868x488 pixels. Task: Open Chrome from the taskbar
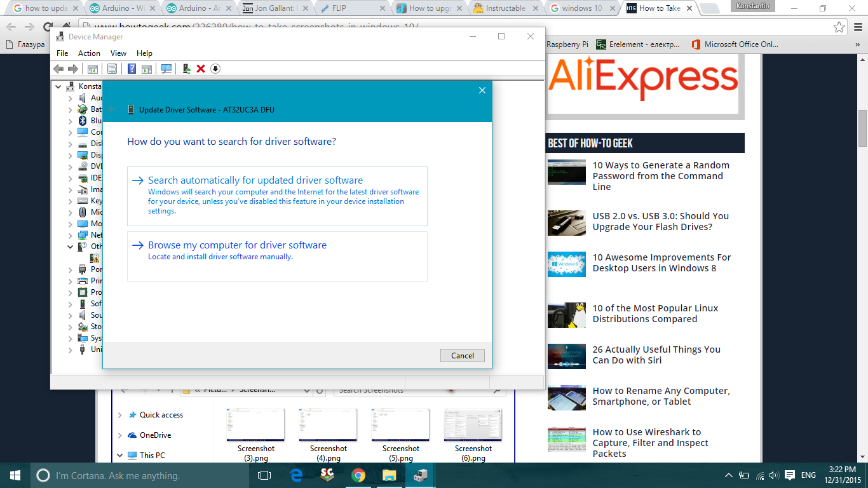(x=358, y=475)
